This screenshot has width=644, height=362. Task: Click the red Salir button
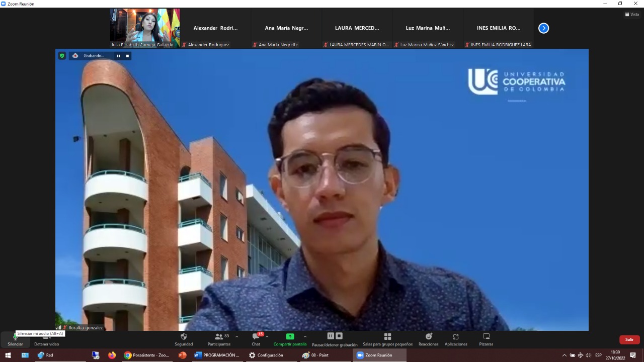click(x=629, y=339)
